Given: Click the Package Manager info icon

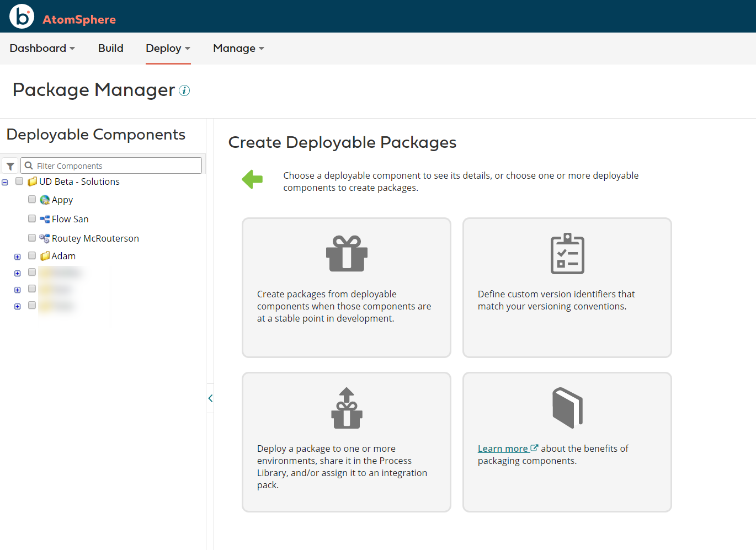Looking at the screenshot, I should [184, 90].
